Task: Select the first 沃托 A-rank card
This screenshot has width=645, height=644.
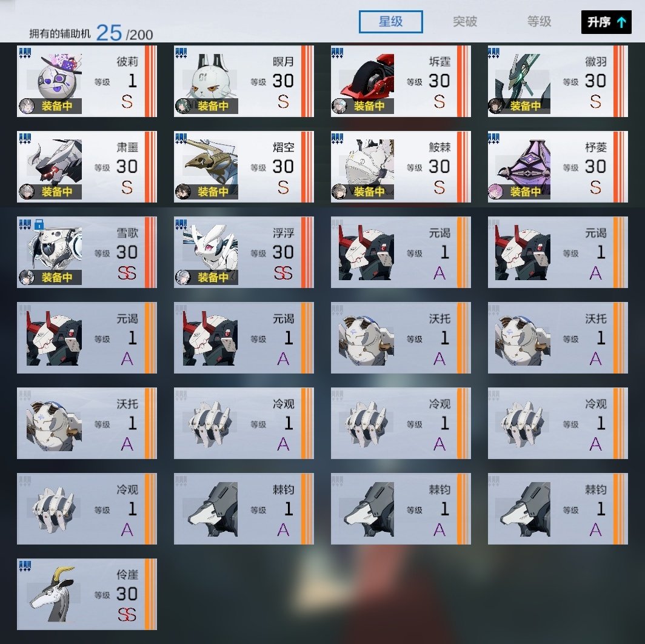Action: click(x=401, y=338)
